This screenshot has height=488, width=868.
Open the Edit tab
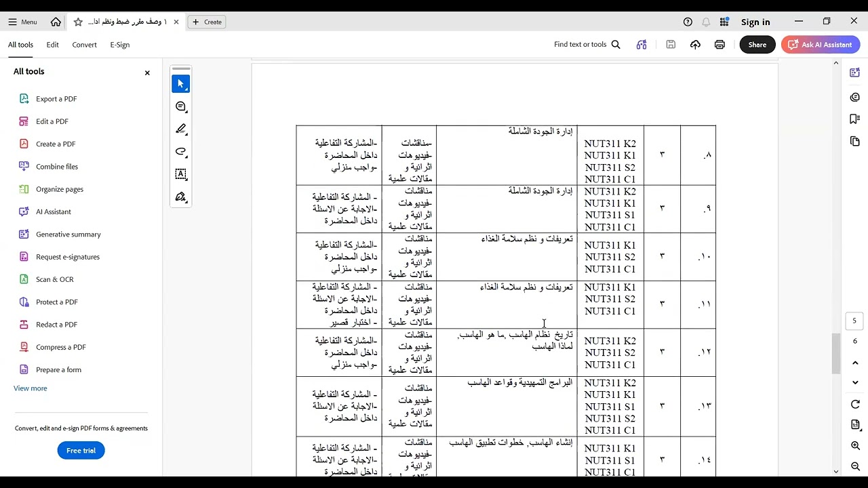point(52,45)
